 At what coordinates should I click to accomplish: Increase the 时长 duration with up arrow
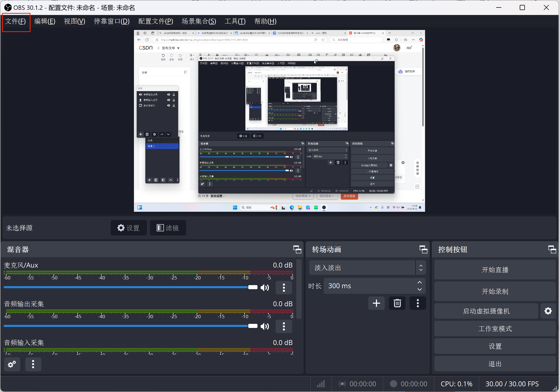419,283
